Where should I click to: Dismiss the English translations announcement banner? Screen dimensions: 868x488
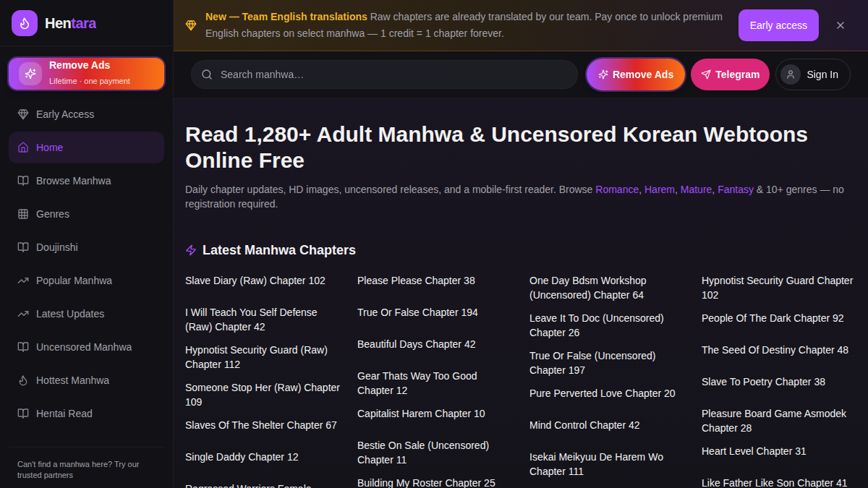click(x=841, y=25)
